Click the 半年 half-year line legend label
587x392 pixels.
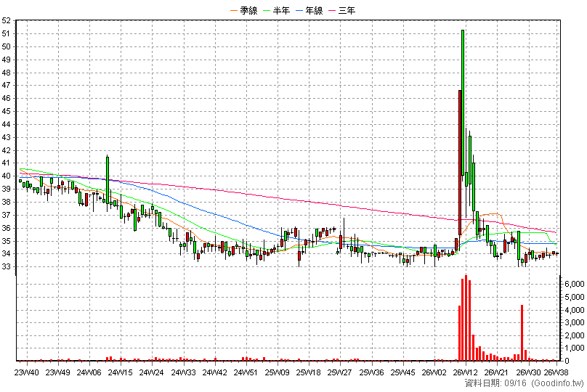point(281,10)
